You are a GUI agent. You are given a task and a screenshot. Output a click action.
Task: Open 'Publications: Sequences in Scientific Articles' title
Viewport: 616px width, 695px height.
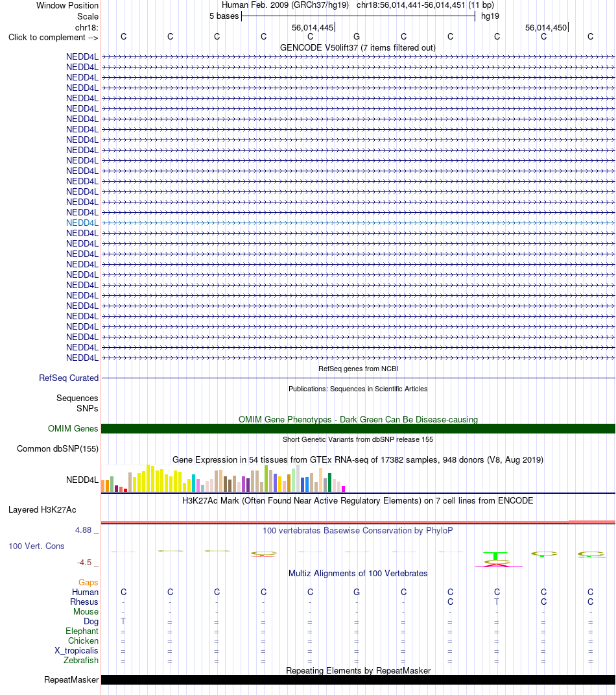click(359, 389)
